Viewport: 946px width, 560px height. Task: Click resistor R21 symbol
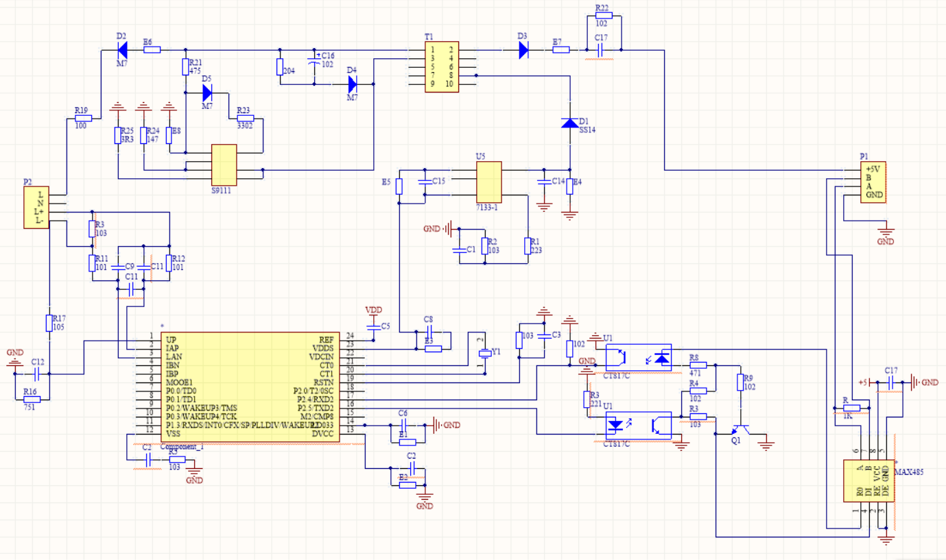point(185,66)
